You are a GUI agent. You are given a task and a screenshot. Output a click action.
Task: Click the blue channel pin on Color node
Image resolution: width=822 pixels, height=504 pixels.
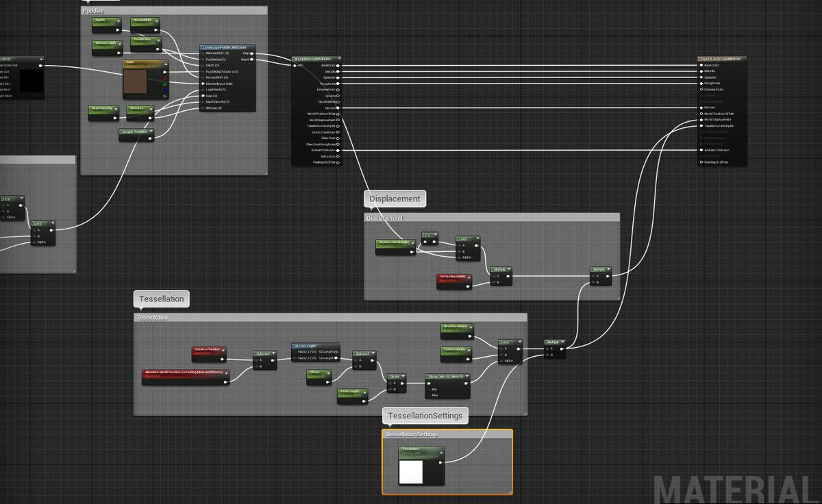click(x=165, y=90)
